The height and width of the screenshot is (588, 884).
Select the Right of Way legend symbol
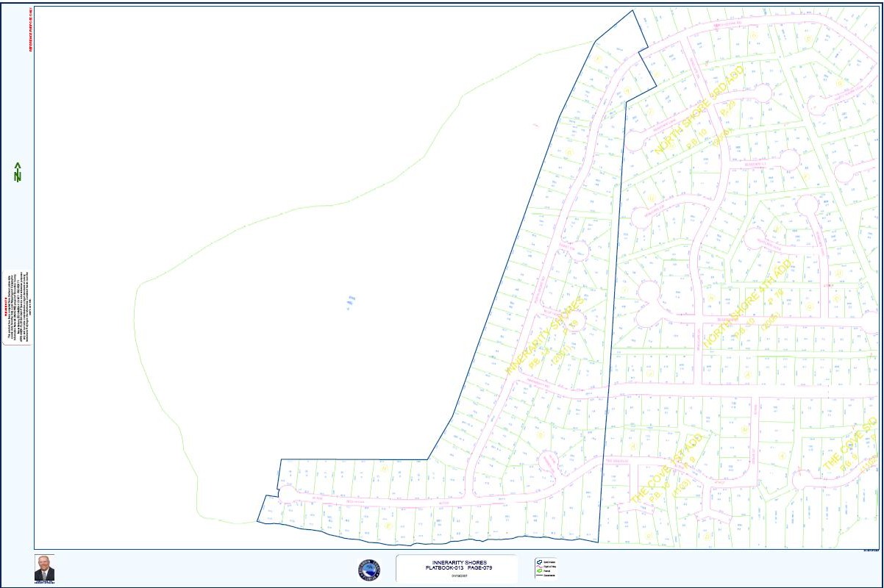click(x=540, y=565)
